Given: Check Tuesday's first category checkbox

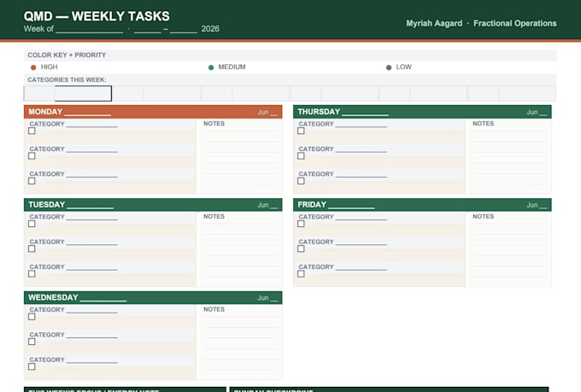Looking at the screenshot, I should (32, 224).
